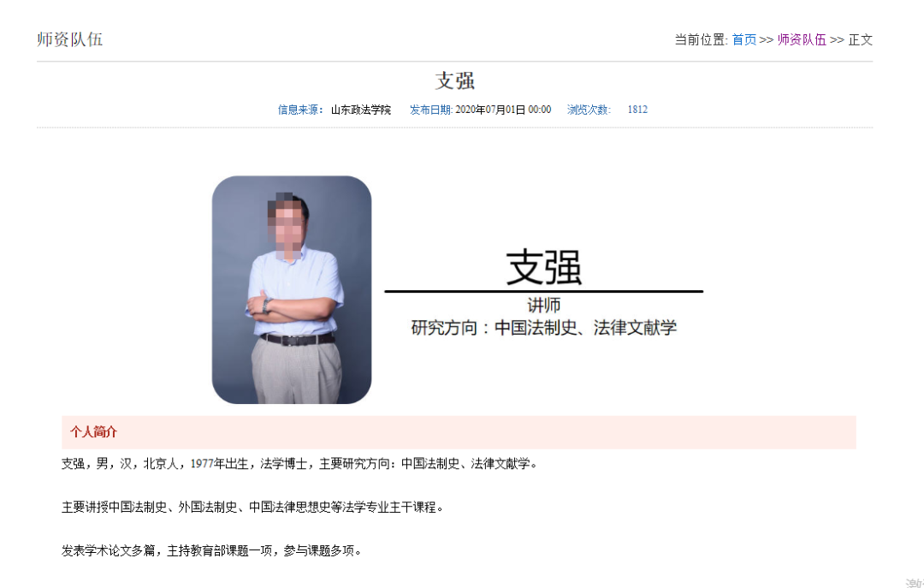Click the 信息来源 label

pyautogui.click(x=300, y=110)
